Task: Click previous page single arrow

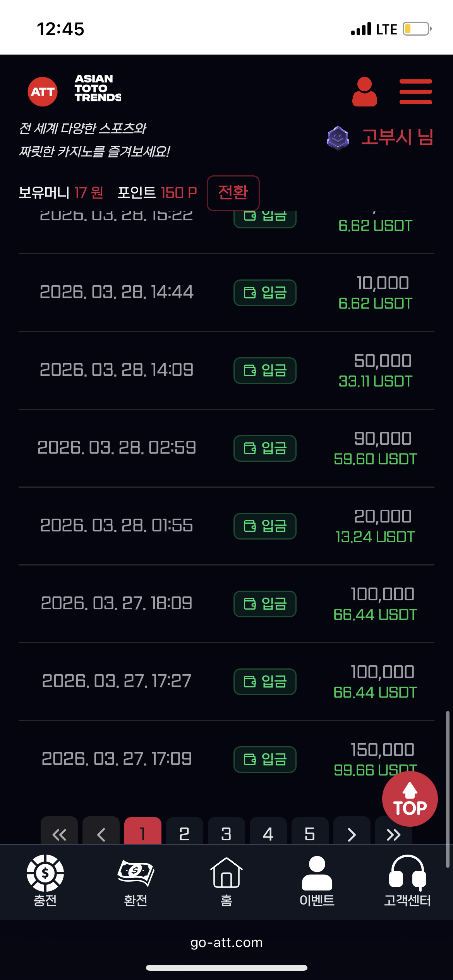Action: [101, 833]
